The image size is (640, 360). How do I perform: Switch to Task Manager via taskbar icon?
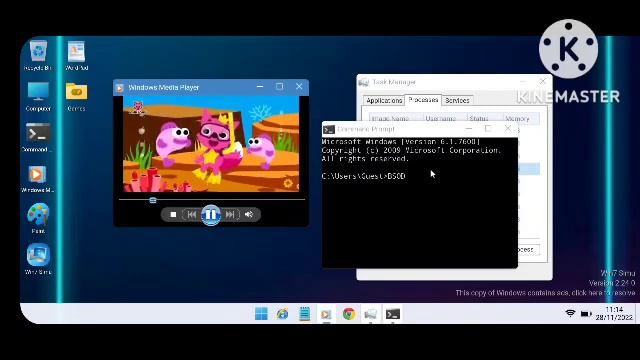(370, 314)
